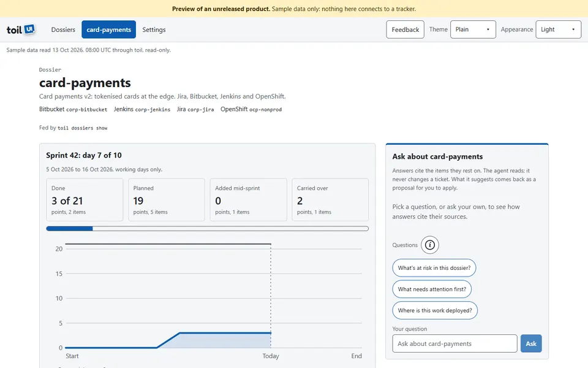Submit with the Ask button
Screen dimensions: 588x368
click(531, 343)
